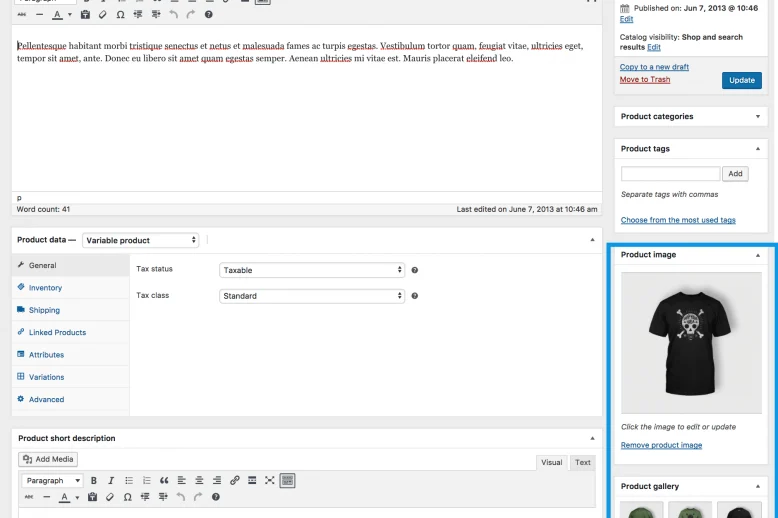Click the product tags input field
Screen dimensions: 778x518
click(670, 174)
